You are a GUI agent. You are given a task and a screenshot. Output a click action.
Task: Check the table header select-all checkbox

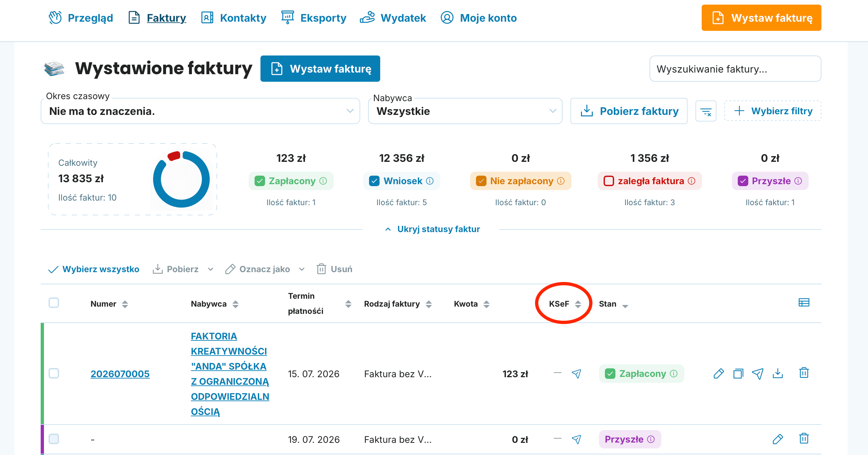[54, 303]
